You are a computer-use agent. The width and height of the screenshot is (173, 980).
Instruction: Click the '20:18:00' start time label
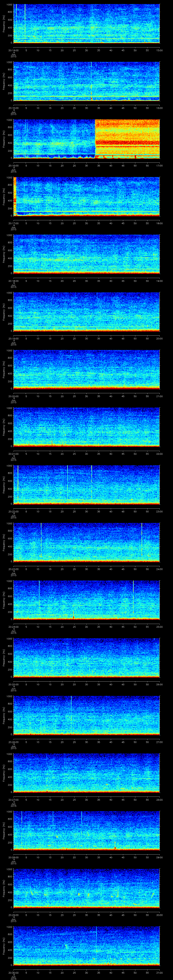pyautogui.click(x=13, y=281)
